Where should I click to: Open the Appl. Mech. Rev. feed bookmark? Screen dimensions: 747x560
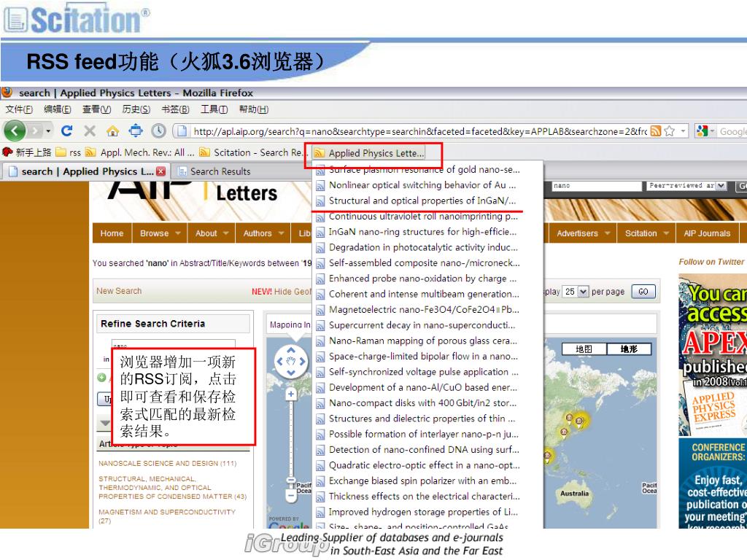click(139, 152)
